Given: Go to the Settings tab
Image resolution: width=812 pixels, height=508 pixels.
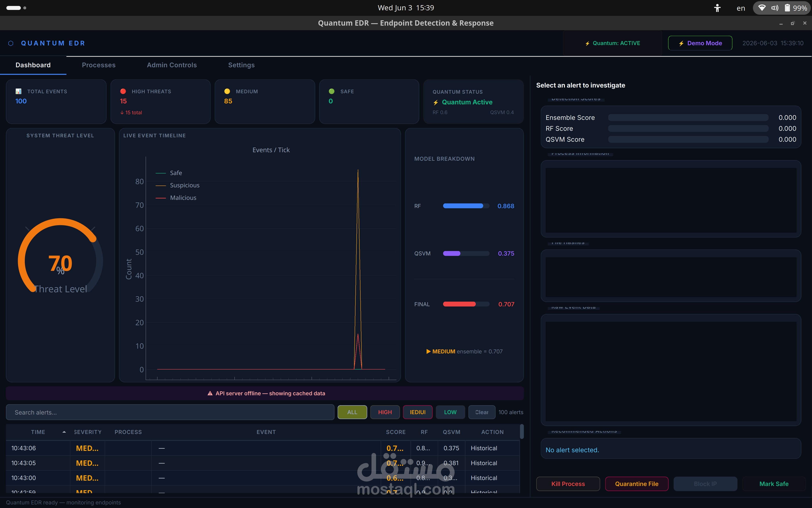Looking at the screenshot, I should point(241,65).
